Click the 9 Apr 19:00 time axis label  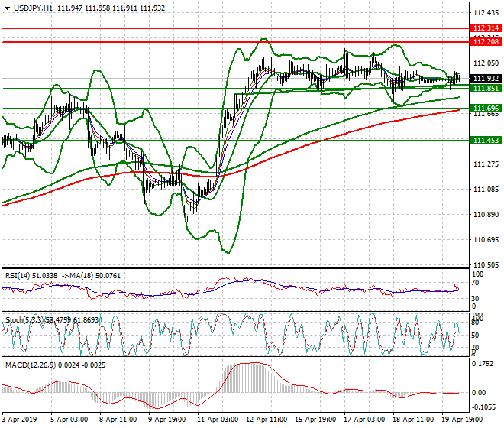167,420
